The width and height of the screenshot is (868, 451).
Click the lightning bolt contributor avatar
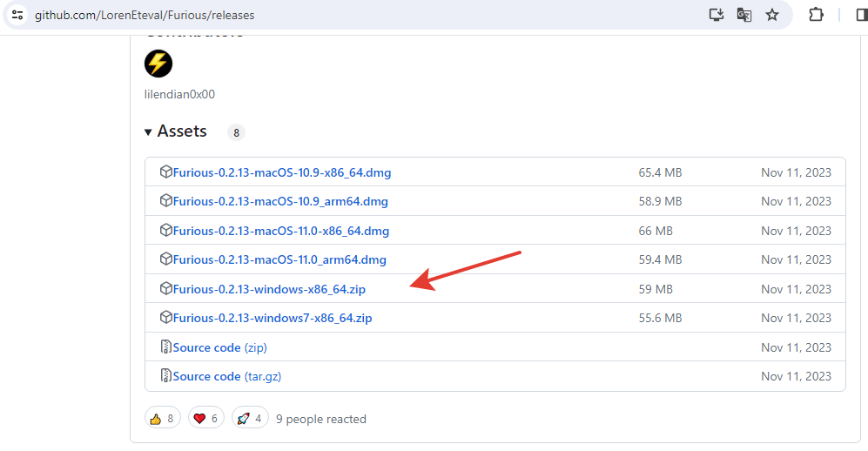pyautogui.click(x=158, y=63)
